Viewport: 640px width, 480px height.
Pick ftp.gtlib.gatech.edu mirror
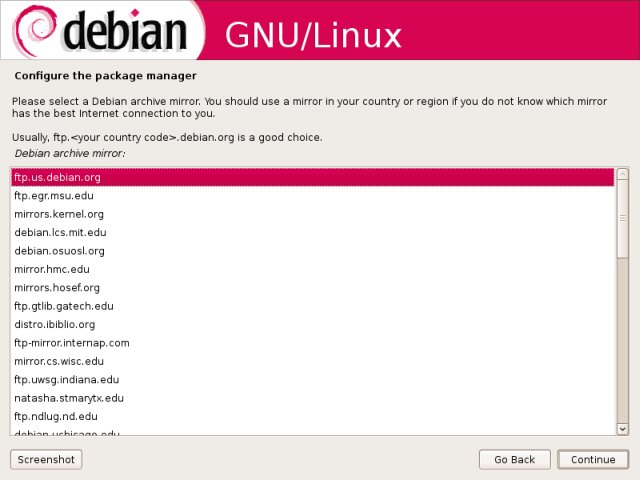(x=64, y=306)
